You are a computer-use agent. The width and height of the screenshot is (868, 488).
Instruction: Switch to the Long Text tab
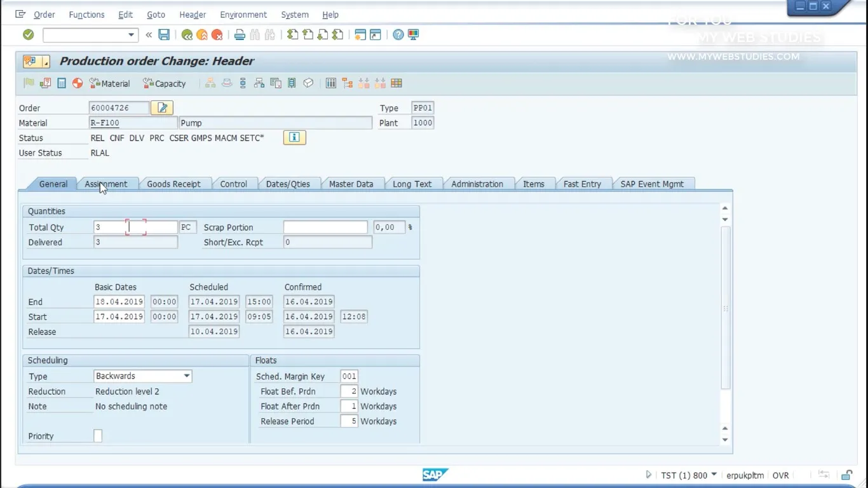[x=412, y=184]
